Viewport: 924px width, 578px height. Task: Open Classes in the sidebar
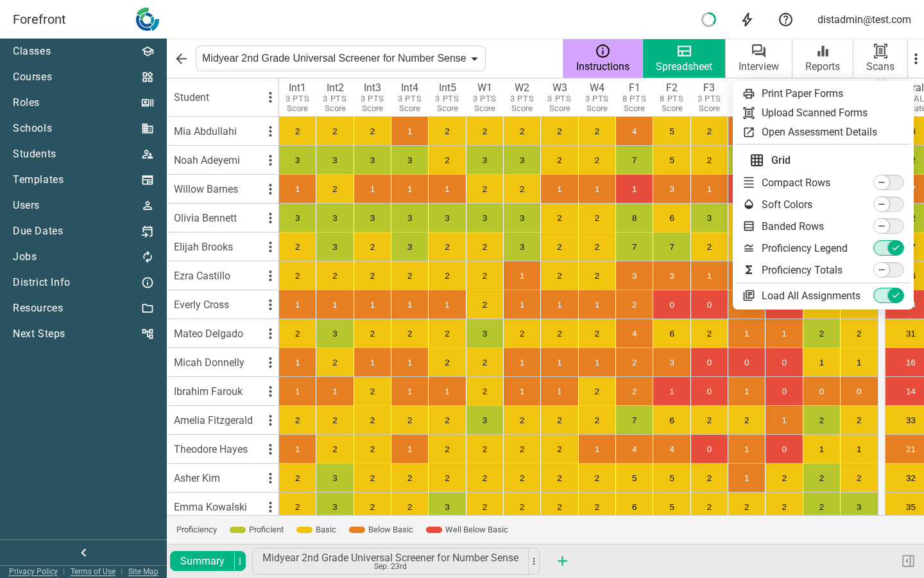tap(83, 51)
